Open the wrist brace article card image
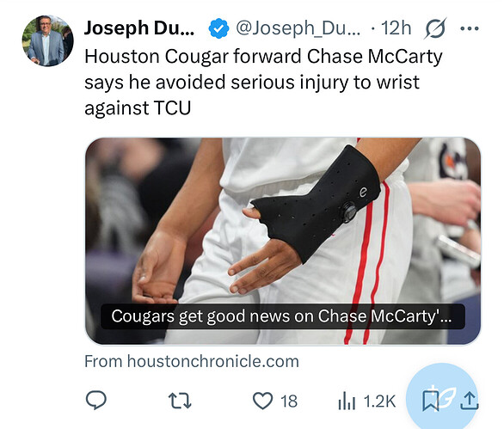This screenshot has height=429, width=504. coord(283,241)
